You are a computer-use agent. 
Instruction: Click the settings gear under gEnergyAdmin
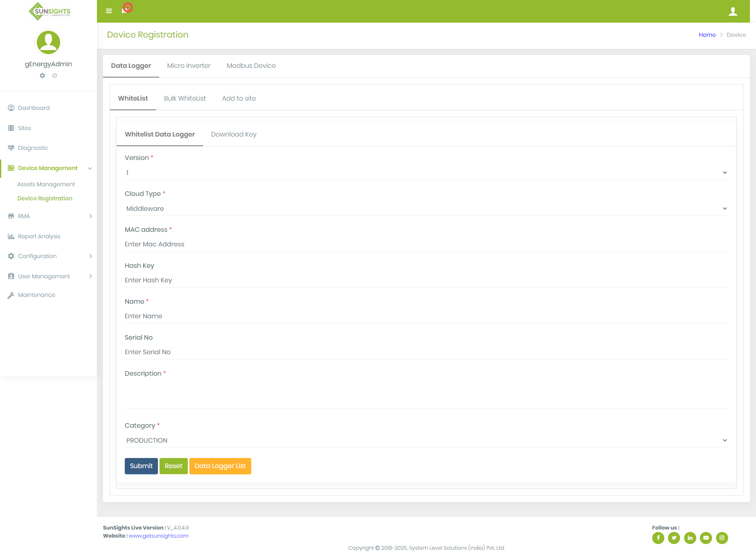click(x=42, y=76)
